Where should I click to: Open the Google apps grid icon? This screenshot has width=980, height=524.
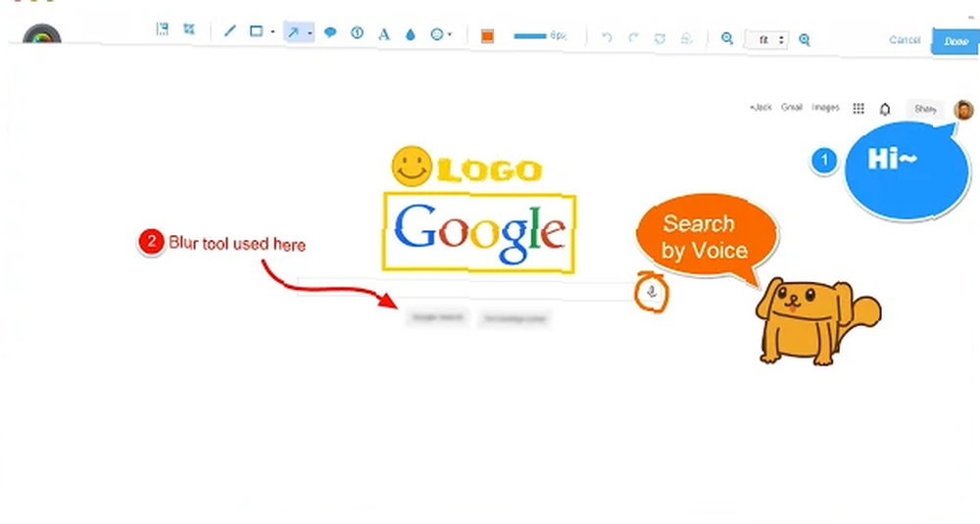858,109
